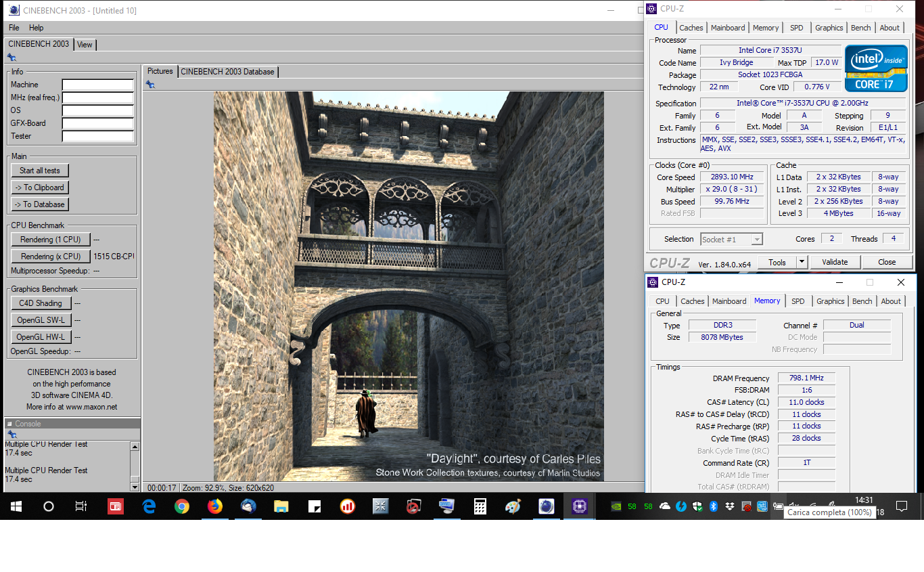Open the Graphics tab in lower CPU-Z window
The height and width of the screenshot is (572, 924).
pyautogui.click(x=831, y=301)
